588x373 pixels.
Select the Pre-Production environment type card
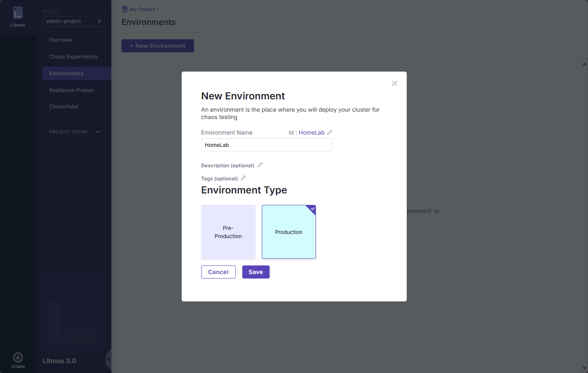[228, 232]
